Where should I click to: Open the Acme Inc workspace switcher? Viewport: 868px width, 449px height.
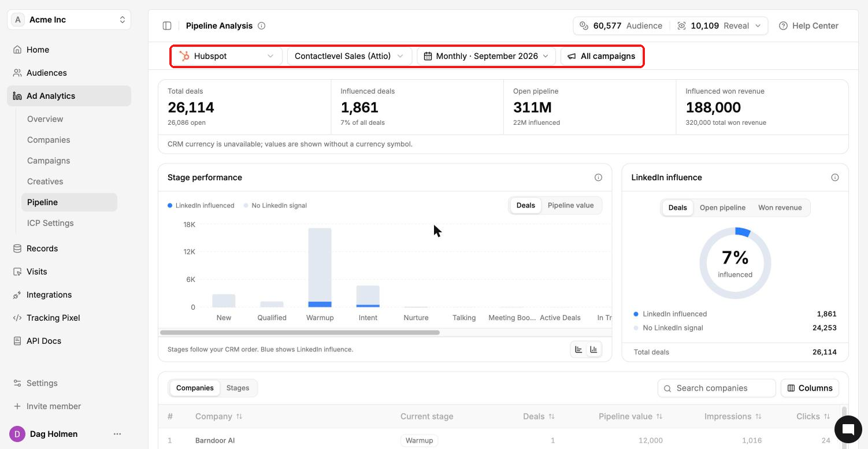pyautogui.click(x=69, y=20)
